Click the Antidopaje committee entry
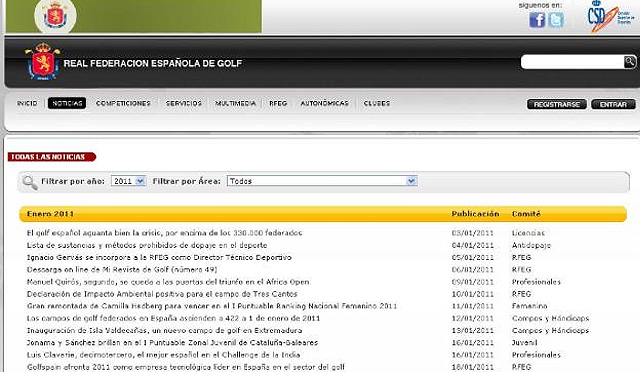Screen dimensions: 640x372 pyautogui.click(x=531, y=245)
